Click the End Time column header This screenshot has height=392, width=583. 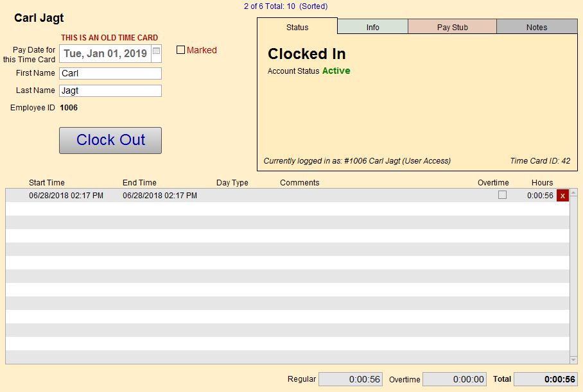[x=139, y=183]
